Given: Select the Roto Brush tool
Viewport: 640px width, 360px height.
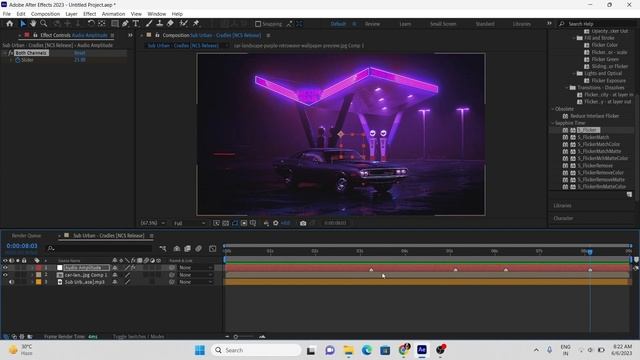Looking at the screenshot, I should click(x=184, y=24).
